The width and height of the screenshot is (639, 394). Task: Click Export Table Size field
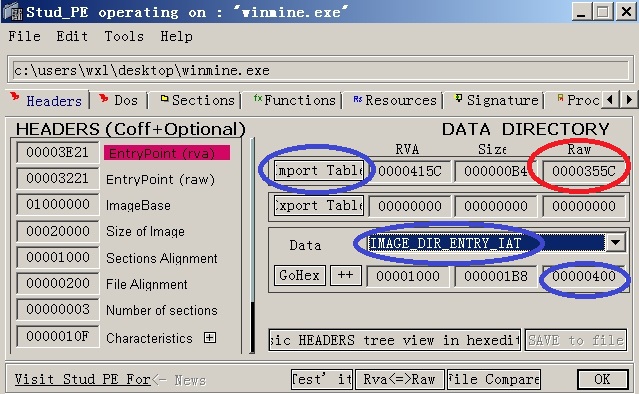[x=496, y=206]
